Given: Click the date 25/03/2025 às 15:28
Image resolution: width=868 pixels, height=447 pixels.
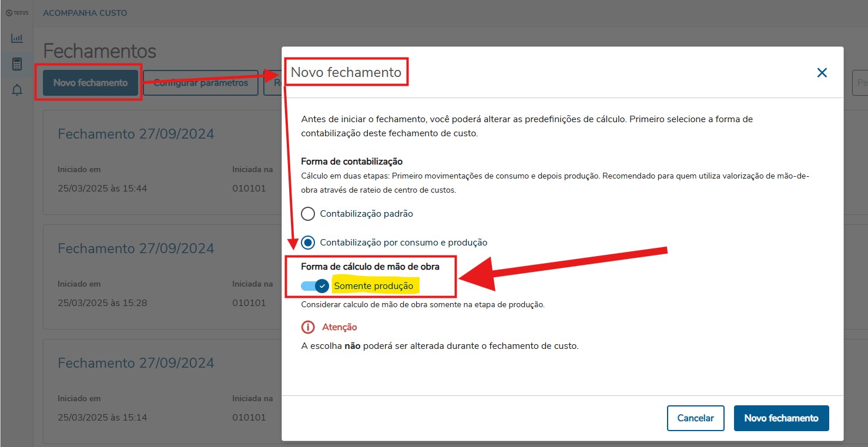Looking at the screenshot, I should (x=102, y=303).
